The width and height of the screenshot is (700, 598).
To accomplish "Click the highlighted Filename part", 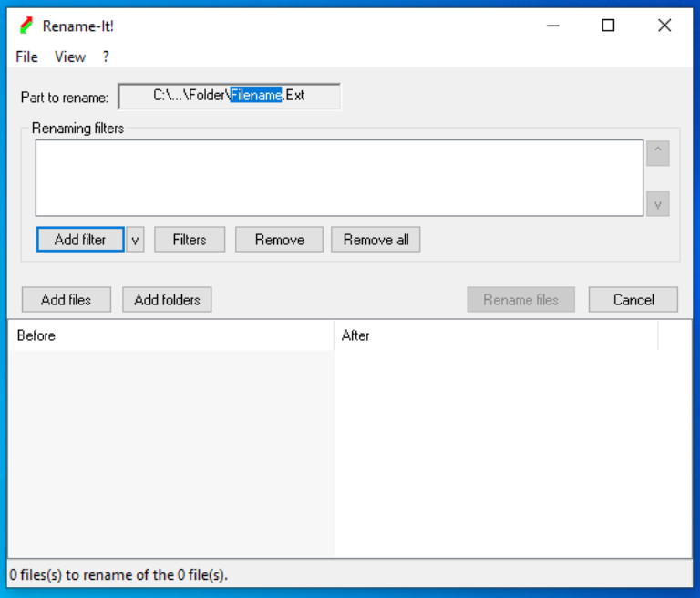I will 256,95.
